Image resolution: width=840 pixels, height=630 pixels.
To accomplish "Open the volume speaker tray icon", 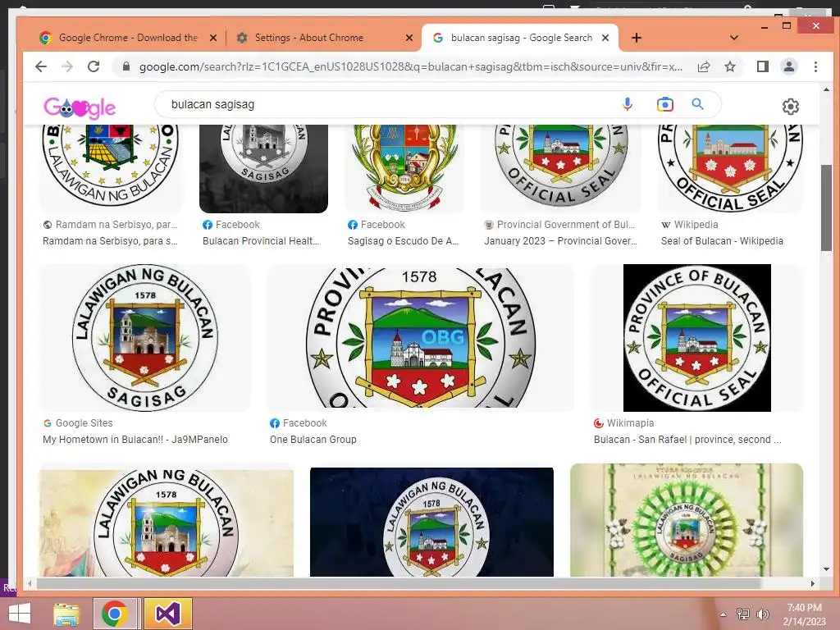I will [x=762, y=614].
